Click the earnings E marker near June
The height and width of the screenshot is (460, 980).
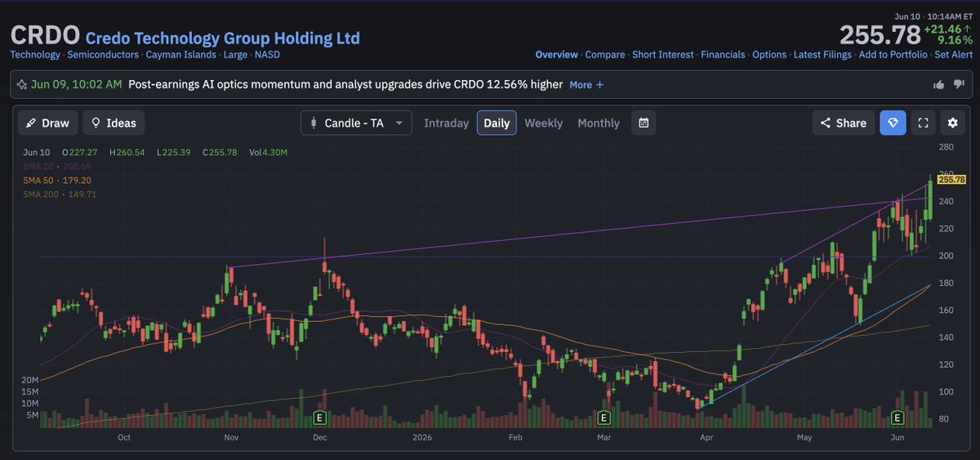(897, 418)
